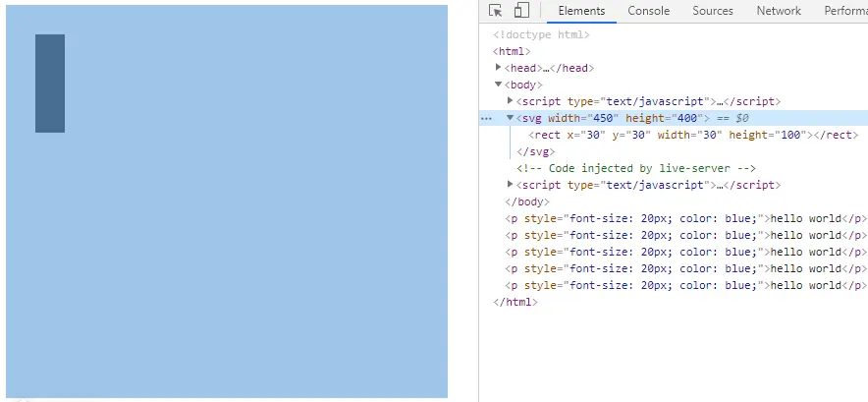Activate the inspect element picker icon
The height and width of the screenshot is (402, 868).
496,11
